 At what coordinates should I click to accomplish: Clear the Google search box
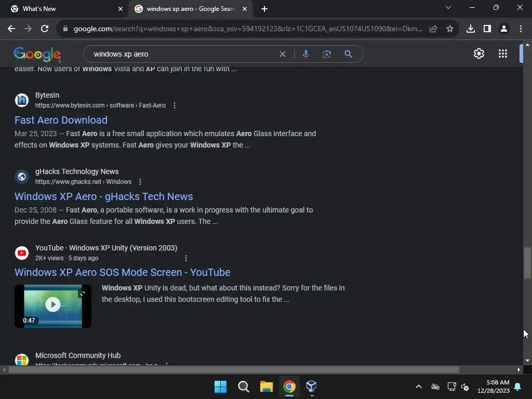point(282,54)
